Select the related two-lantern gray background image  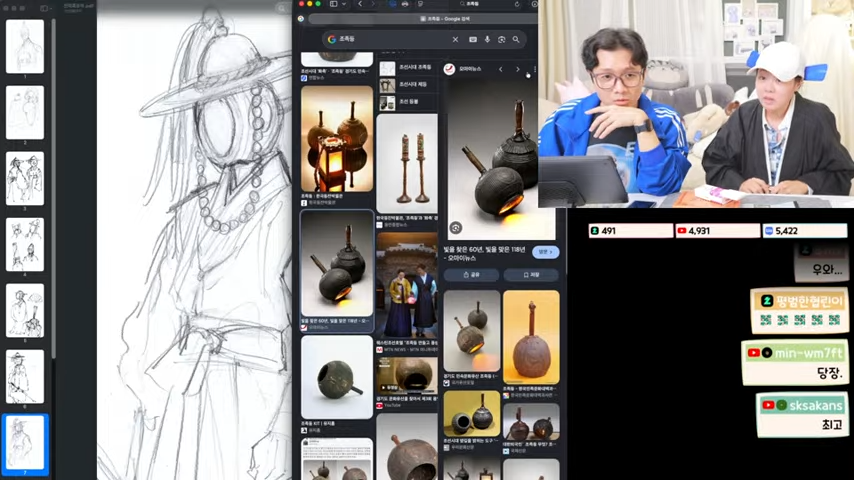click(472, 331)
